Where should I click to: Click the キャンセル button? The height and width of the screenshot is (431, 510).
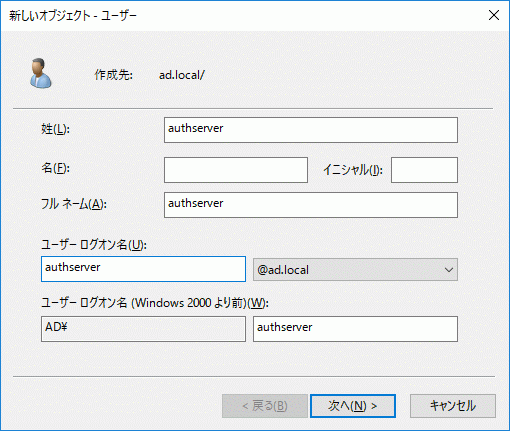pyautogui.click(x=453, y=406)
